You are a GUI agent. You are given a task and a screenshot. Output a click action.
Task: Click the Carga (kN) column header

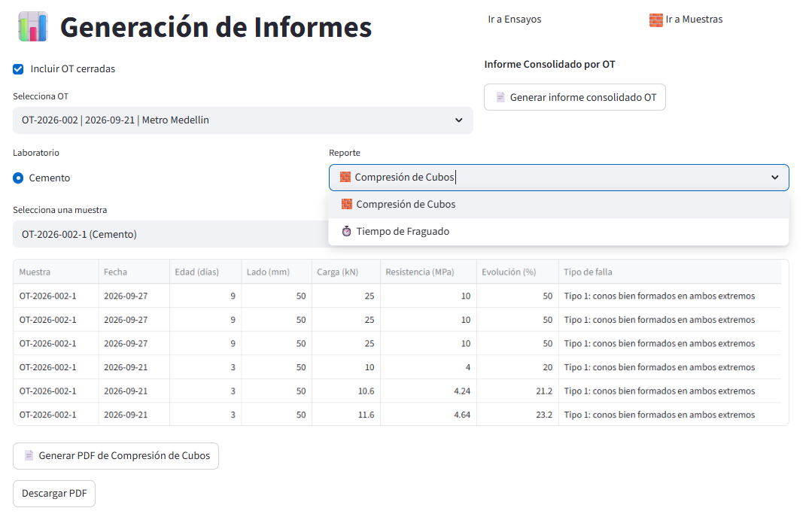pyautogui.click(x=346, y=272)
